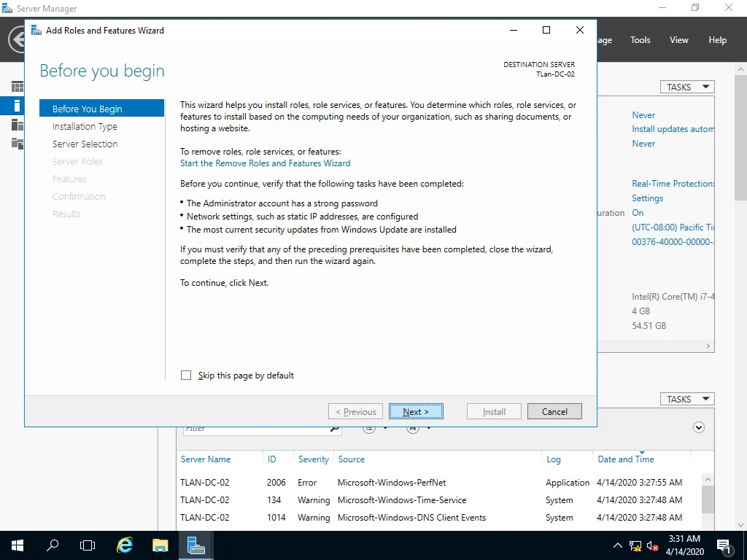Open the Windows Start menu
Image resolution: width=747 pixels, height=560 pixels.
[18, 545]
